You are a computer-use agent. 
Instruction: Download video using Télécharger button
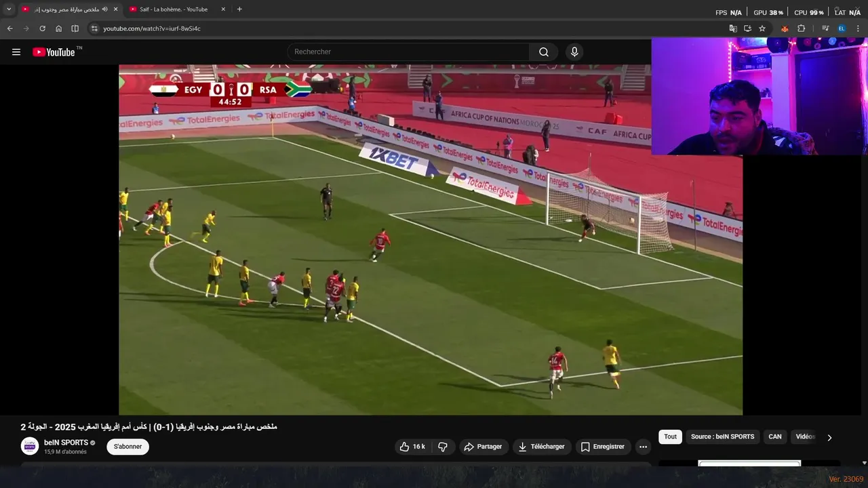click(541, 447)
